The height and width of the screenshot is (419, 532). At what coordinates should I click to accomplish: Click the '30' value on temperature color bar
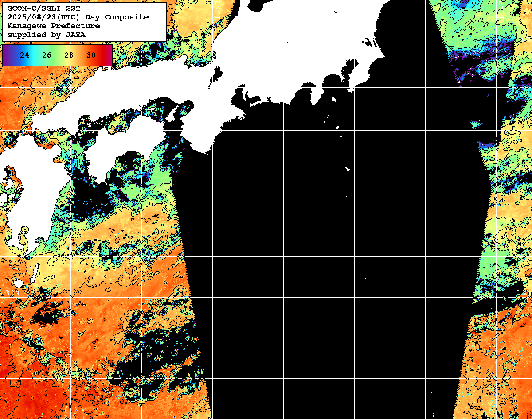point(91,55)
